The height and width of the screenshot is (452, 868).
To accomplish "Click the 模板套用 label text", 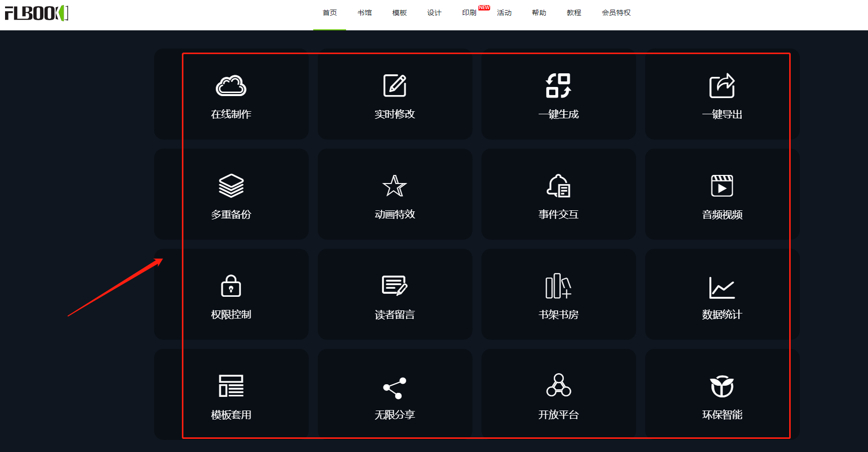I will tap(231, 415).
